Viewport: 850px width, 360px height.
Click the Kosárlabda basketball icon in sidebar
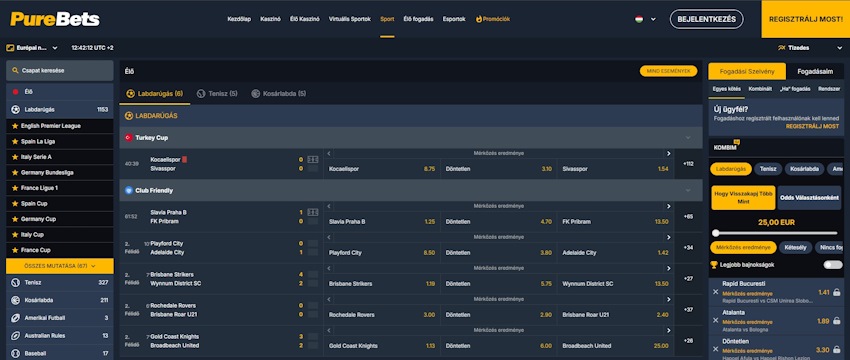15,300
